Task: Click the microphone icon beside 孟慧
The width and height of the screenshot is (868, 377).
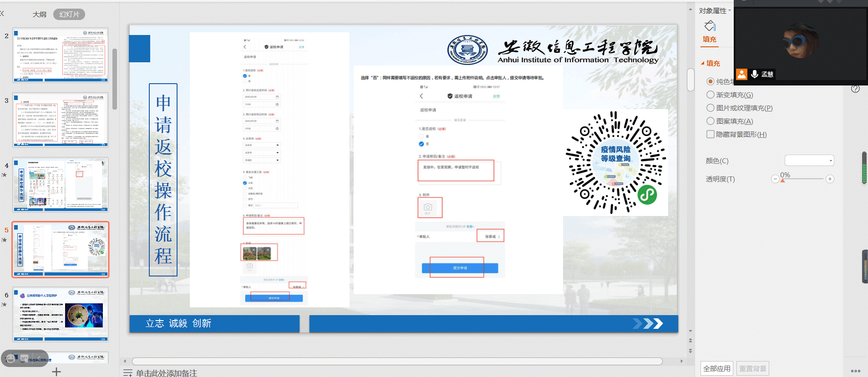Action: 755,74
